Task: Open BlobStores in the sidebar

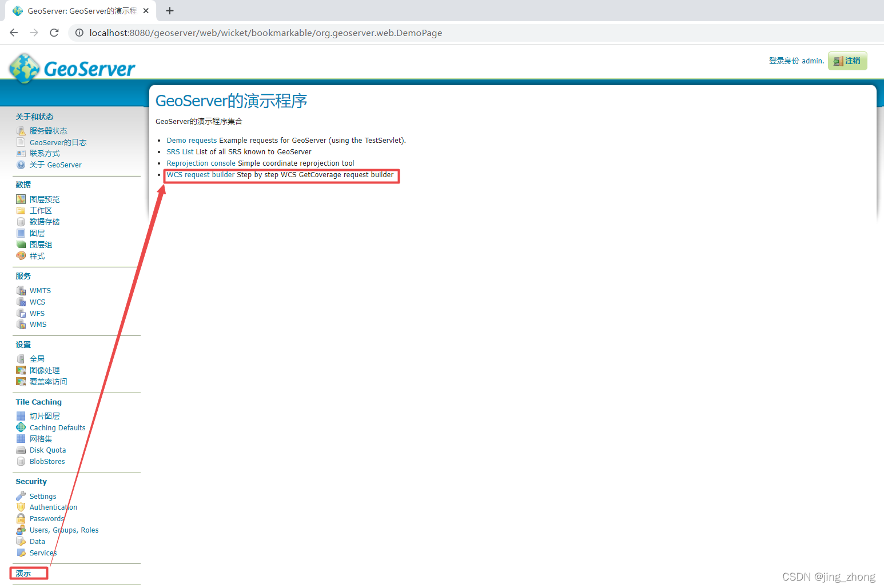Action: (47, 462)
